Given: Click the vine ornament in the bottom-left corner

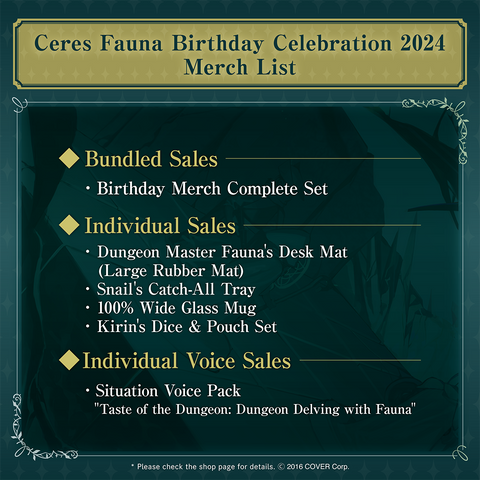Looking at the screenshot, I should click(x=37, y=430).
